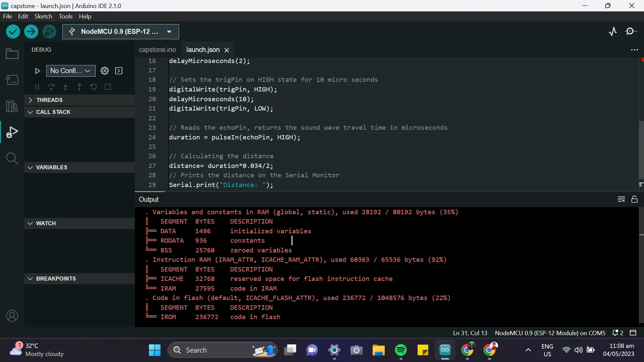Screen dimensions: 644x362
Task: Open the Debug Console icon
Action: coord(119,71)
